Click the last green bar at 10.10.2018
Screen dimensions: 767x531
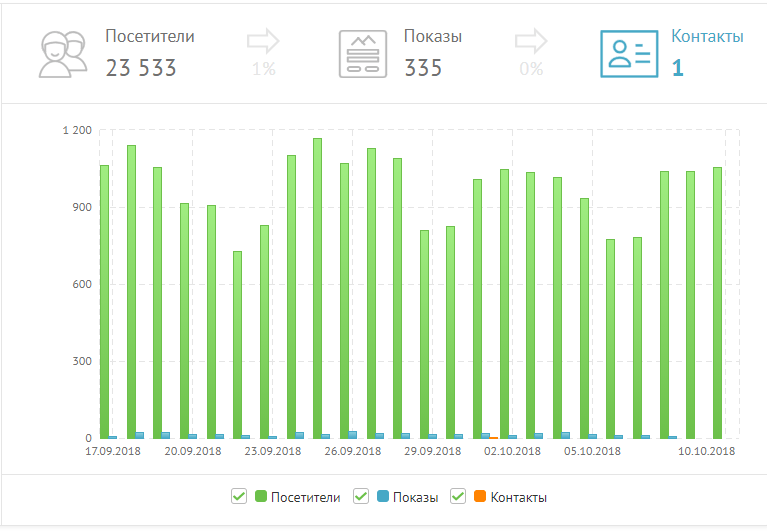[717, 303]
